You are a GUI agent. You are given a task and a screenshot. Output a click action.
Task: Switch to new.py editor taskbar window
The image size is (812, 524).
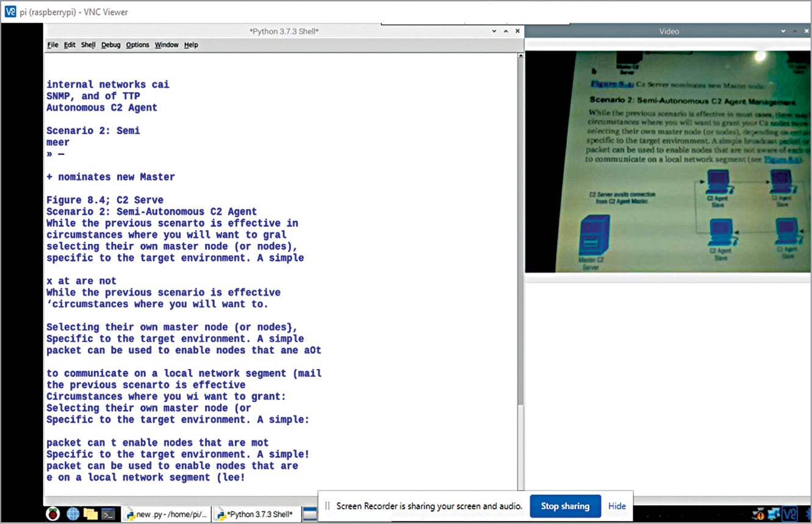(166, 514)
